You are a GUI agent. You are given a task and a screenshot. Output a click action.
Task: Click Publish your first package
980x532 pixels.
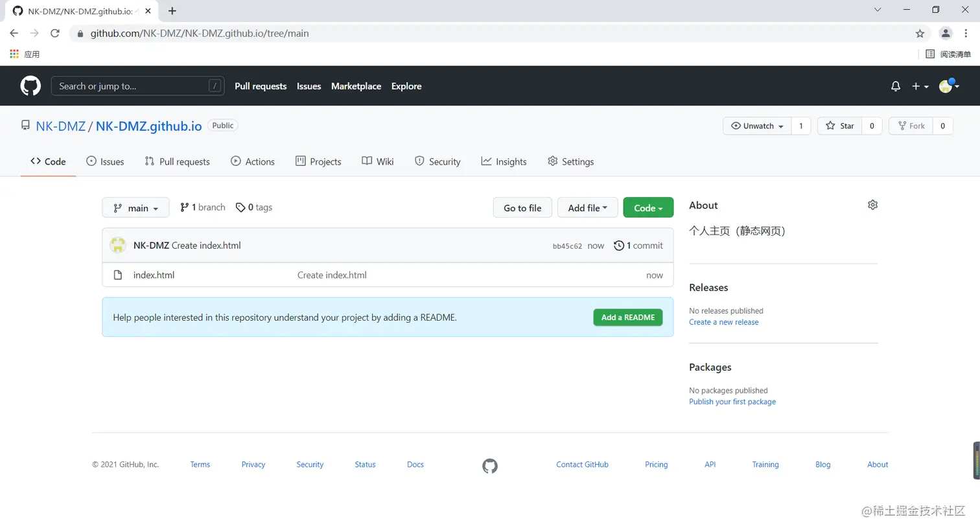[x=732, y=402]
